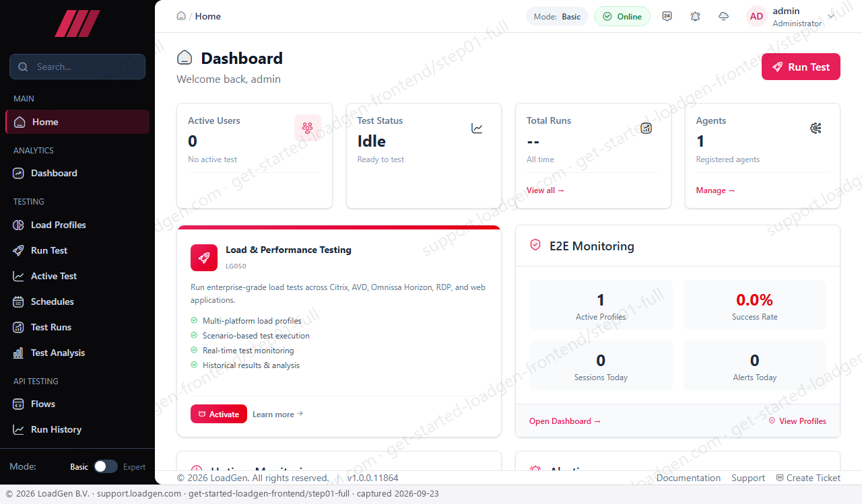The image size is (862, 504).
Task: Click the Agents card icon
Action: coord(816,128)
